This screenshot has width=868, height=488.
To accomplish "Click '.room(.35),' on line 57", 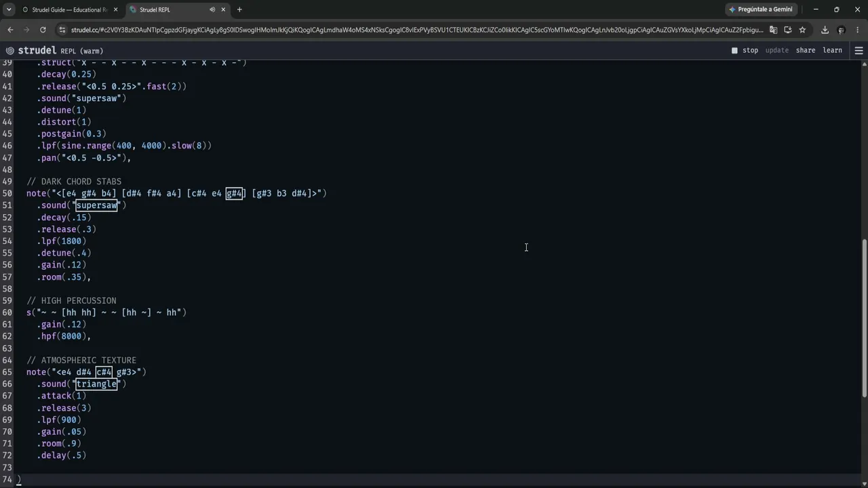I will tap(64, 277).
